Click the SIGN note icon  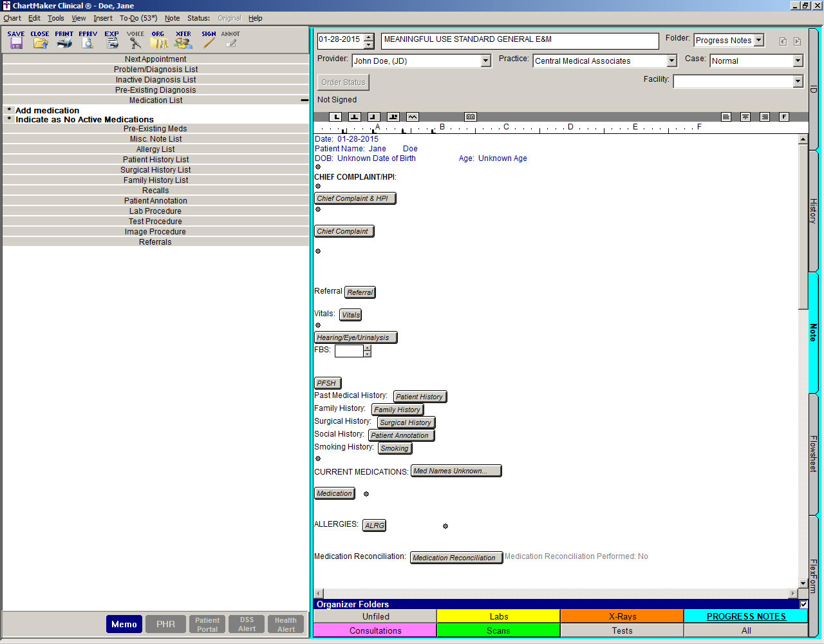[x=209, y=40]
